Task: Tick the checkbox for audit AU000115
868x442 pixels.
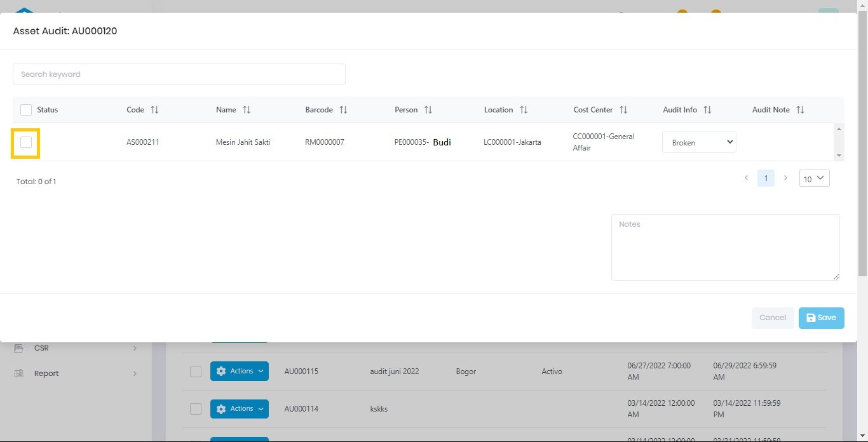Action: click(196, 372)
